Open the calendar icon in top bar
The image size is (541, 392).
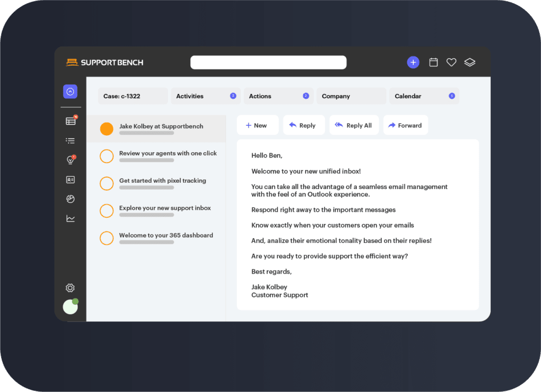point(433,62)
